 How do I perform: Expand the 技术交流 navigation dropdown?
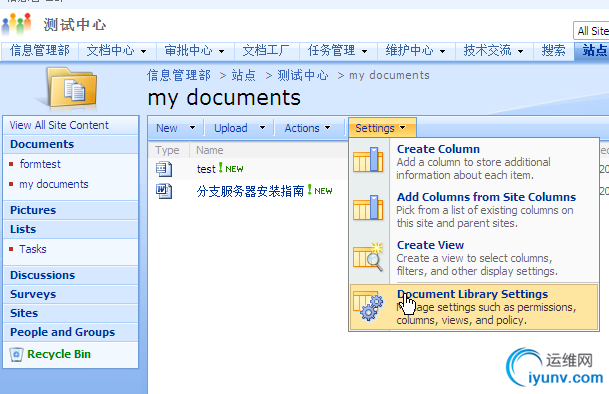[x=520, y=51]
